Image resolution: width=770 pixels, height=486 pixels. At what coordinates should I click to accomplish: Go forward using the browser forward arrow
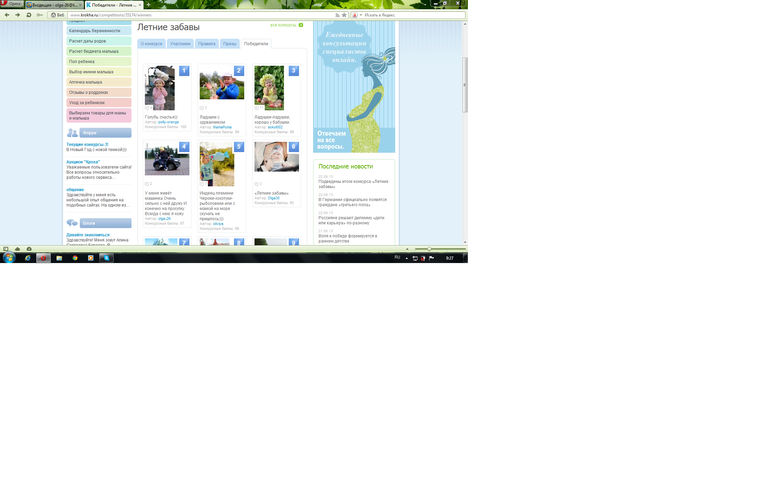point(18,15)
